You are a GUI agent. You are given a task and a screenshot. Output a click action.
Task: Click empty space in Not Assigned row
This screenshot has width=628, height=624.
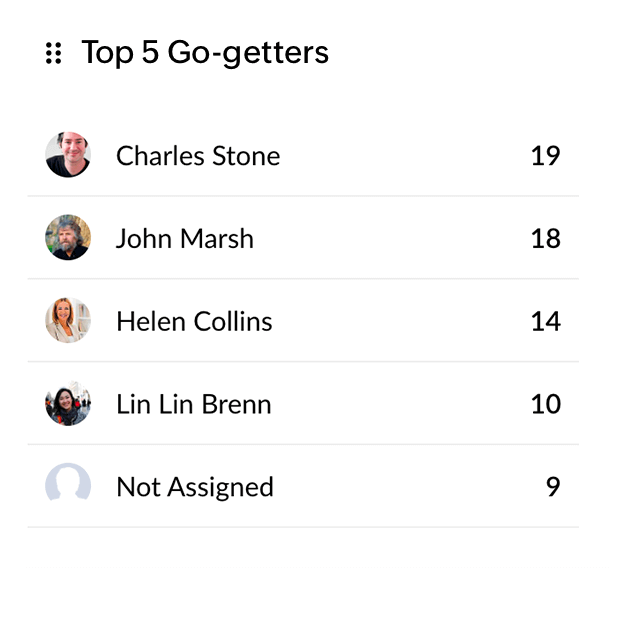(x=409, y=487)
